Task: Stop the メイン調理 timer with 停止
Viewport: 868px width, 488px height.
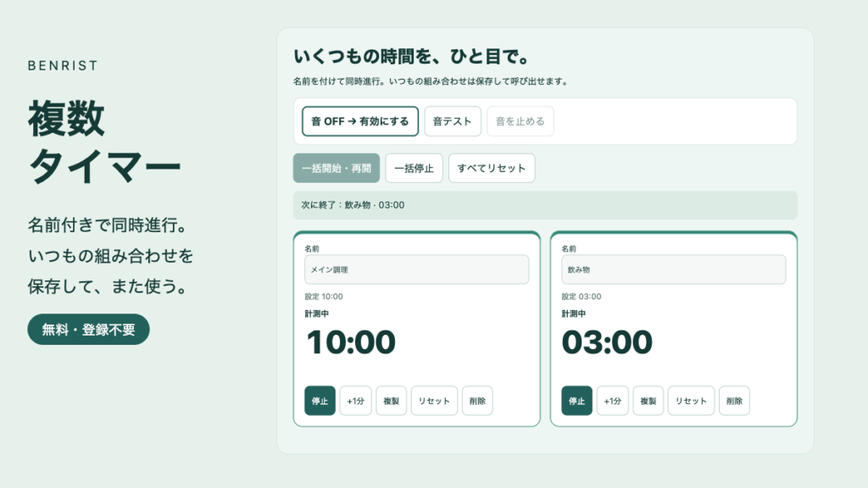Action: pyautogui.click(x=320, y=401)
